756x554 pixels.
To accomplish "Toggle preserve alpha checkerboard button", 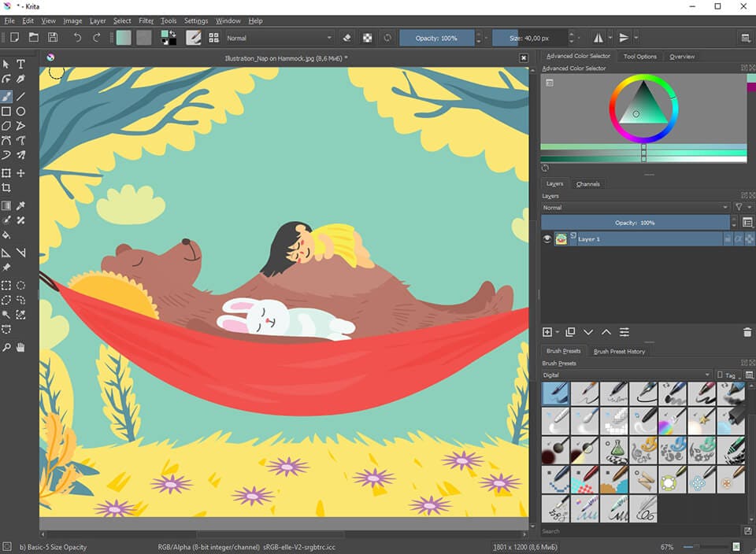I will pos(368,37).
